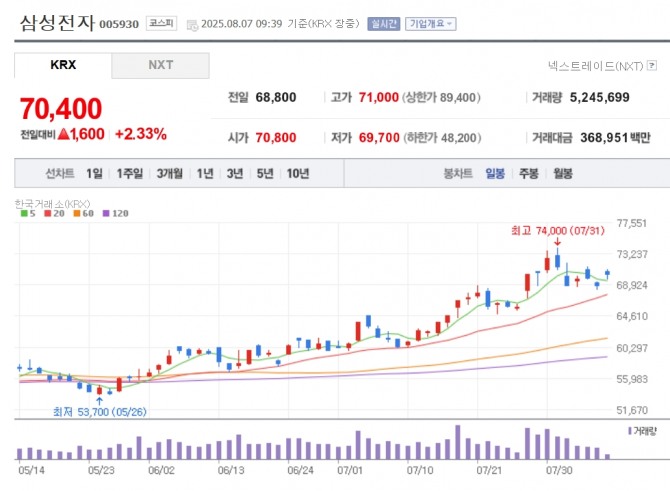Switch candlestick chart to 월봉 monthly
Screen dimensions: 670x491
tap(562, 173)
